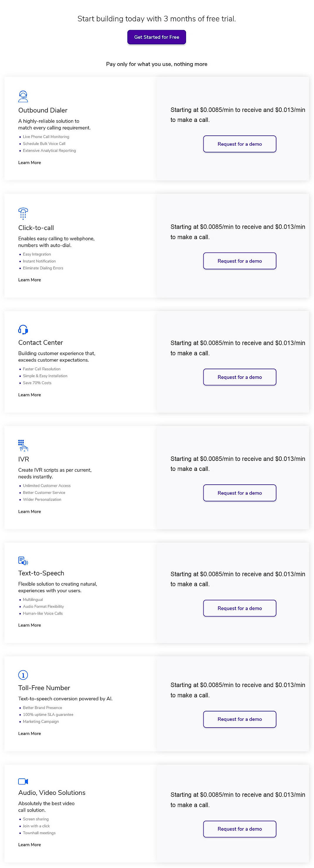The height and width of the screenshot is (868, 314).
Task: Request a demo for Text-to-Speech
Action: click(240, 608)
